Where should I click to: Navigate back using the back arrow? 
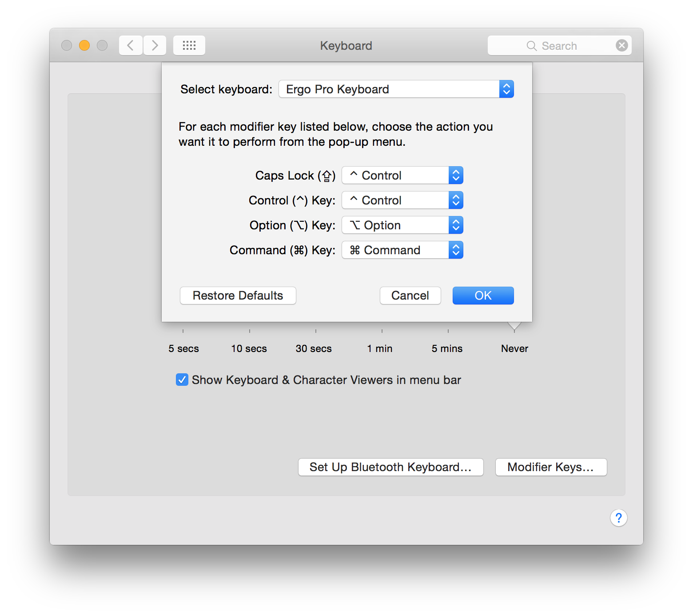pyautogui.click(x=130, y=45)
